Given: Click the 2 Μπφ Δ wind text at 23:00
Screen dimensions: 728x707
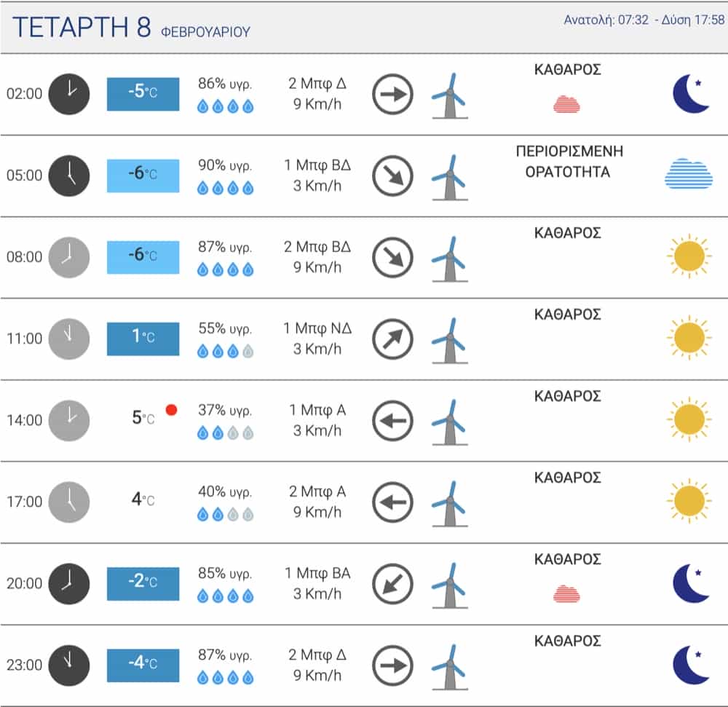Looking at the screenshot, I should pyautogui.click(x=317, y=654).
